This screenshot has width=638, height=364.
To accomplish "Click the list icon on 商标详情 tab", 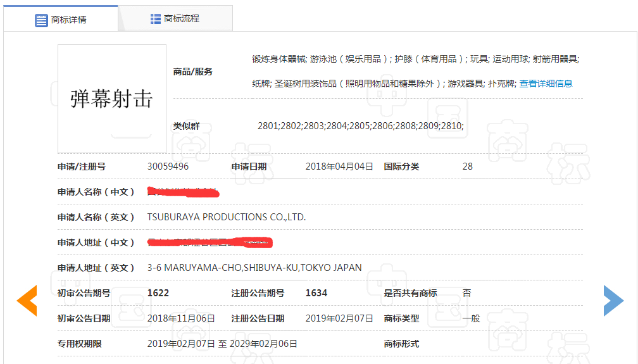I will (41, 20).
